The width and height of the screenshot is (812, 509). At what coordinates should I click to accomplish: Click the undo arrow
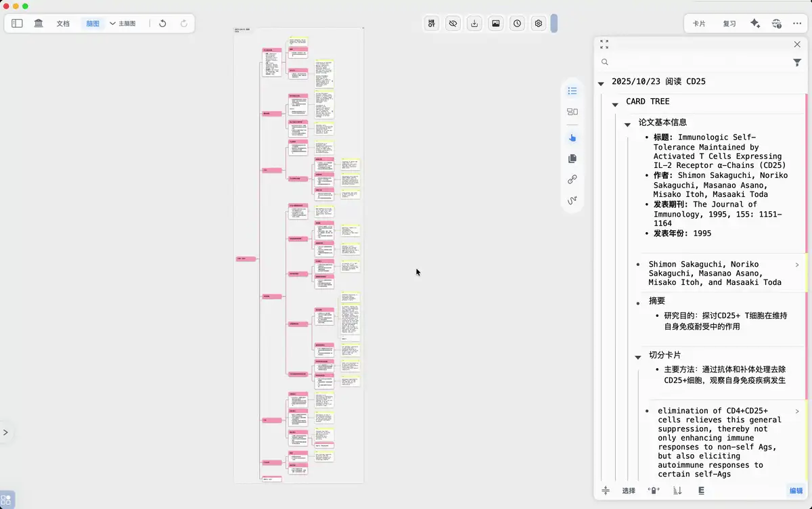162,23
